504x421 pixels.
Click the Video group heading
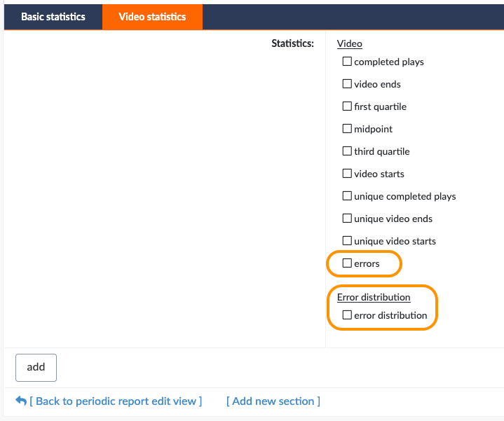point(349,43)
